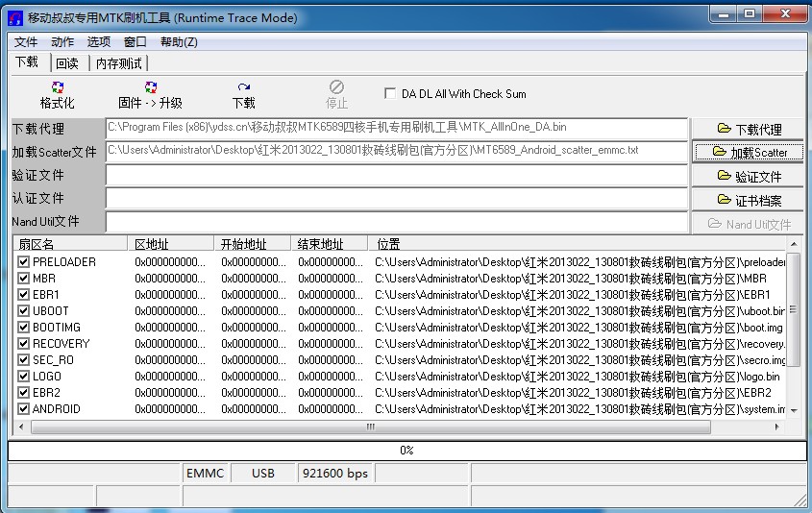Open the 选项 menu
The image size is (812, 513).
[98, 42]
